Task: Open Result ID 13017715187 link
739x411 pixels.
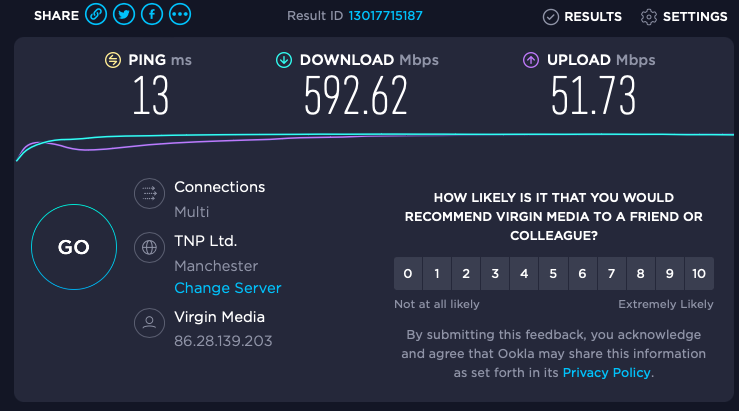Action: click(x=386, y=16)
